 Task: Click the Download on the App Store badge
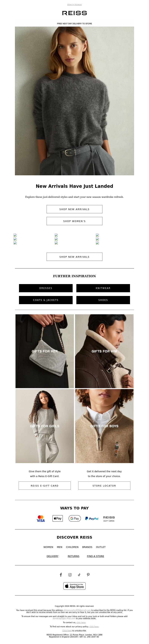(x=74, y=586)
